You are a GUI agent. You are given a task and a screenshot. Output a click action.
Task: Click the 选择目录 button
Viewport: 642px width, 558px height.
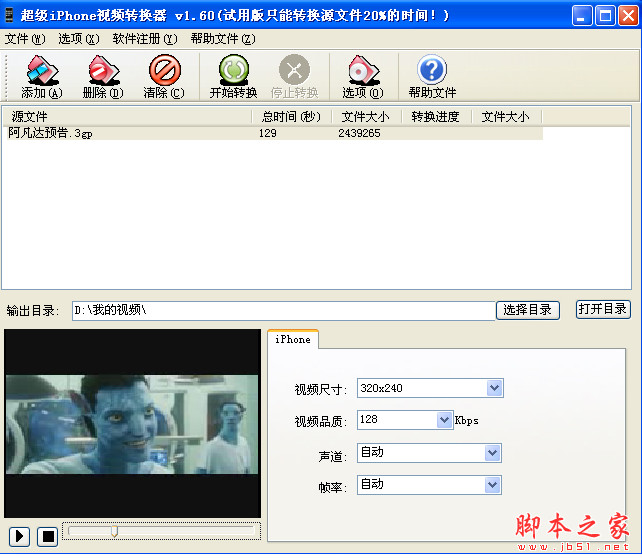pos(527,310)
